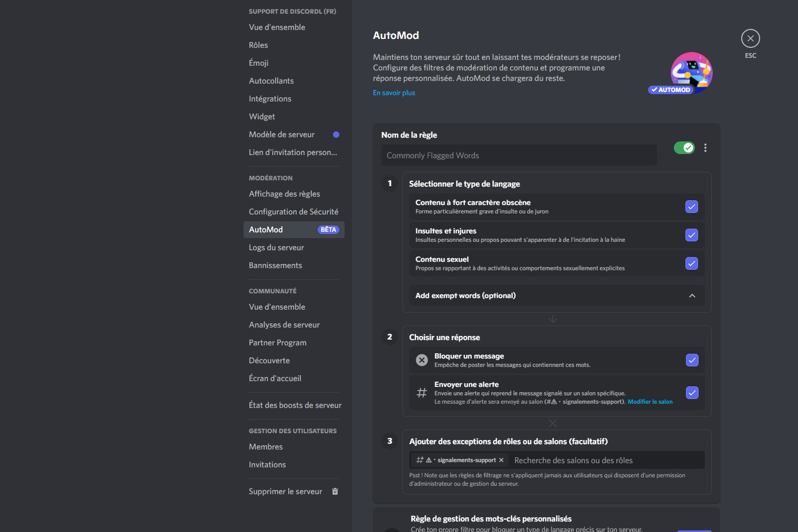This screenshot has height=532, width=798.
Task: Open Affichage des règles page
Action: point(294,194)
